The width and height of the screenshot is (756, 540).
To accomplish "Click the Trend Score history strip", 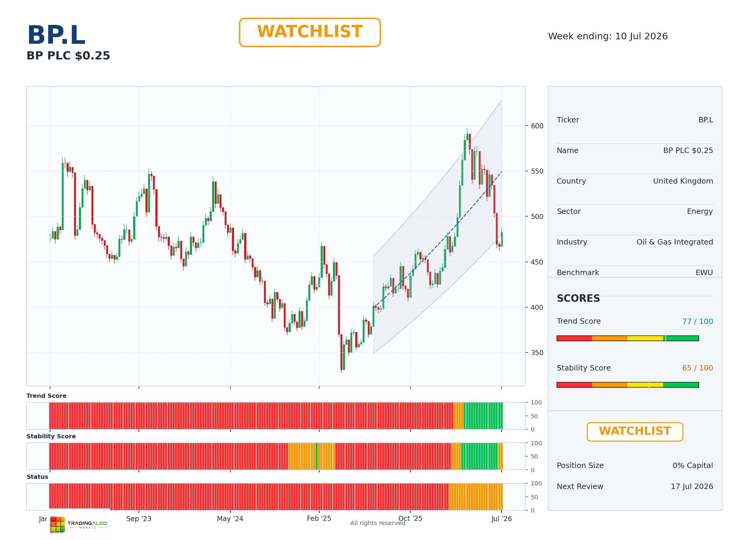I will coord(276,415).
